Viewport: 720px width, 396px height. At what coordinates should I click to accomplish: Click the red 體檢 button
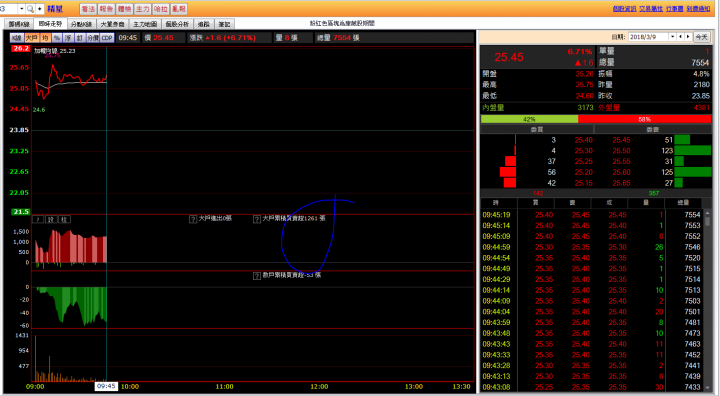(x=124, y=9)
